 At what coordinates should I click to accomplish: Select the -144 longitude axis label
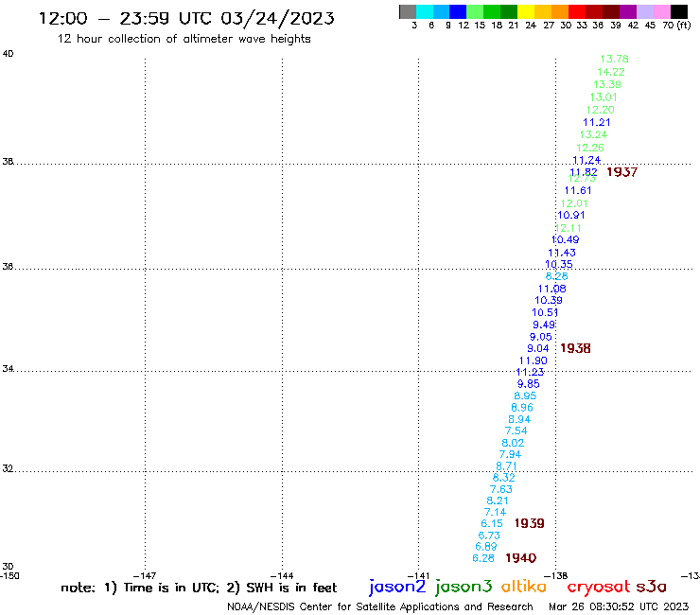(x=282, y=576)
